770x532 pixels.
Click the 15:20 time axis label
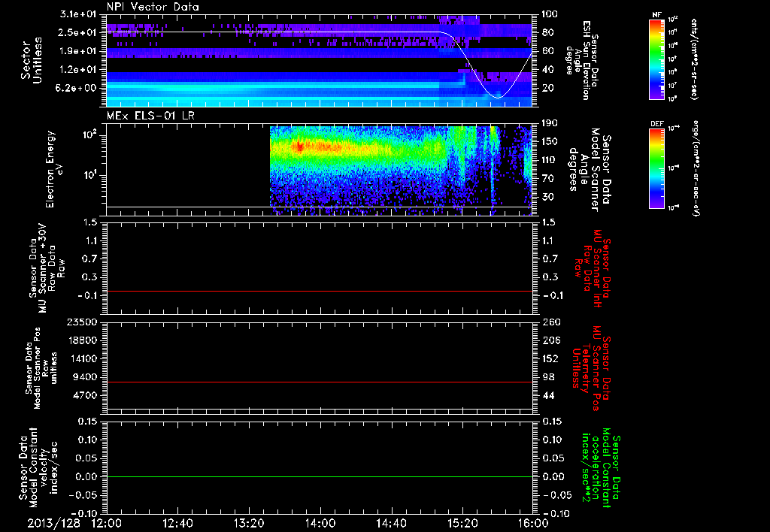(462, 523)
